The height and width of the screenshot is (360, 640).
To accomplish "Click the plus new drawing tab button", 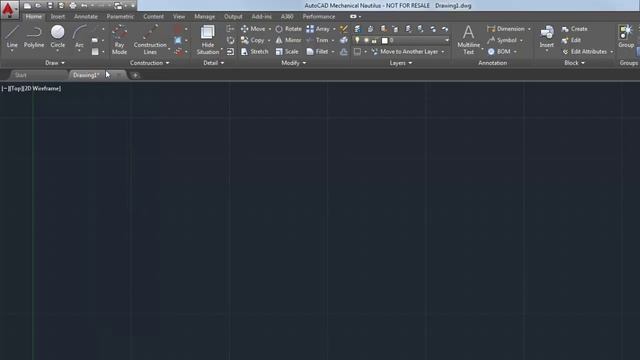I will [x=135, y=75].
